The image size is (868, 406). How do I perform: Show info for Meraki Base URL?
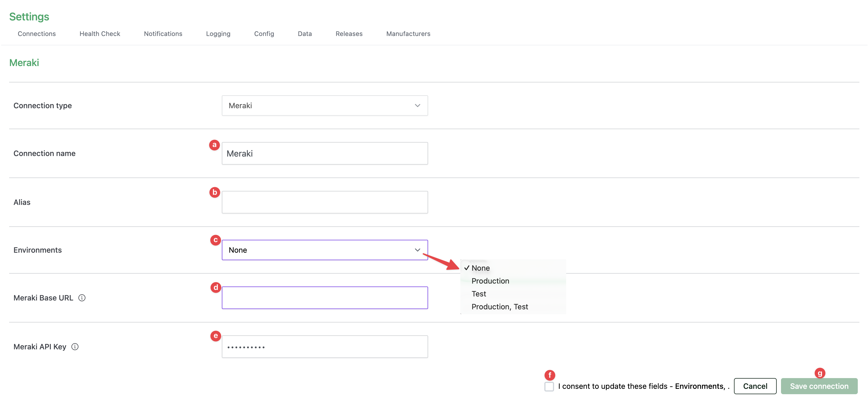click(x=82, y=298)
